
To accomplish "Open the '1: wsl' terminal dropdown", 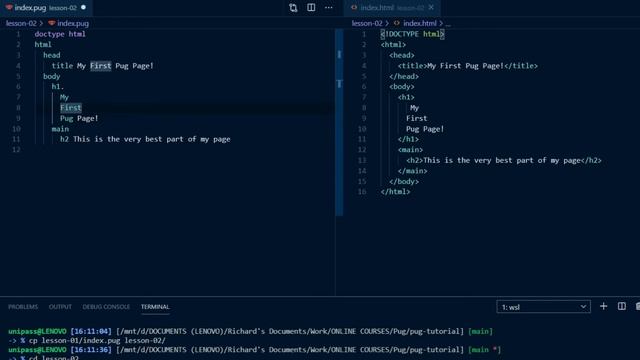I will [x=543, y=307].
